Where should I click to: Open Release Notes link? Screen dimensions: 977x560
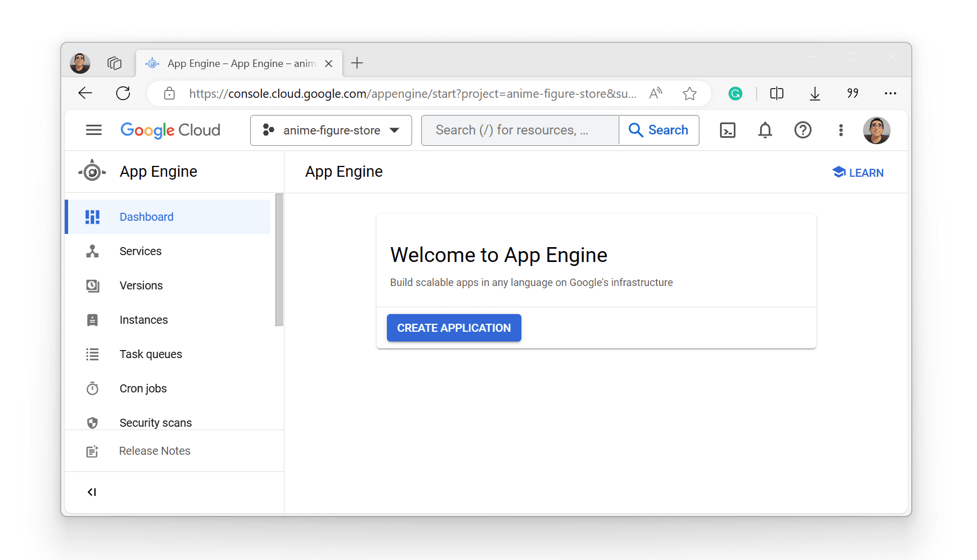point(174,451)
